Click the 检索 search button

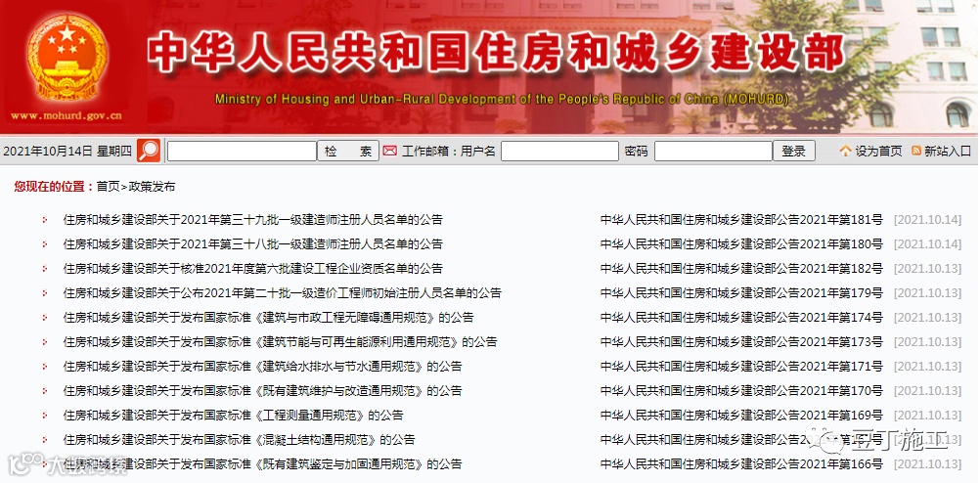click(x=348, y=152)
